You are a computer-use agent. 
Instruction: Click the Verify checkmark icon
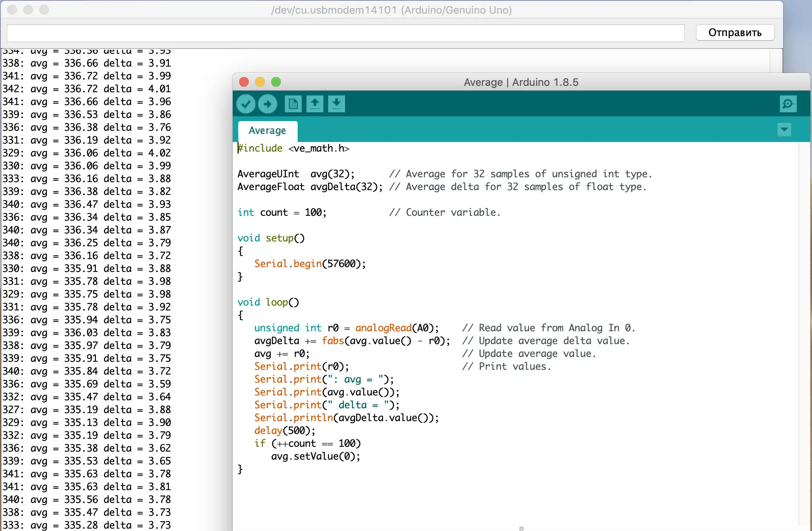coord(246,104)
